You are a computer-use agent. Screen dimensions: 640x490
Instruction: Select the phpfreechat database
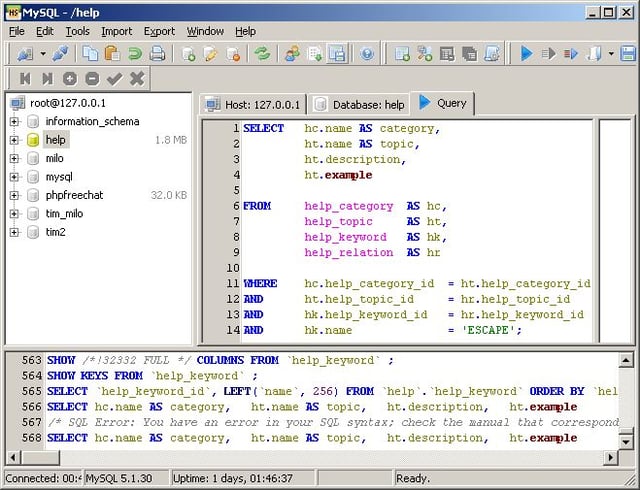pos(74,195)
